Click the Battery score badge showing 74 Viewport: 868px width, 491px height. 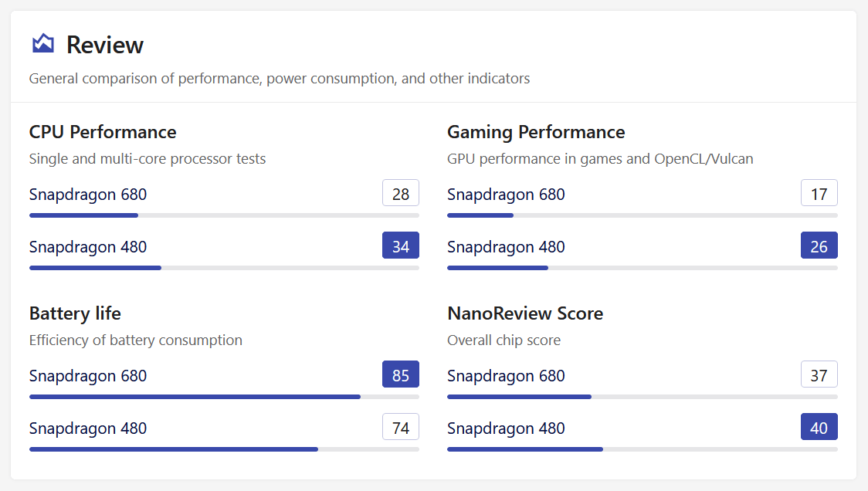[401, 427]
